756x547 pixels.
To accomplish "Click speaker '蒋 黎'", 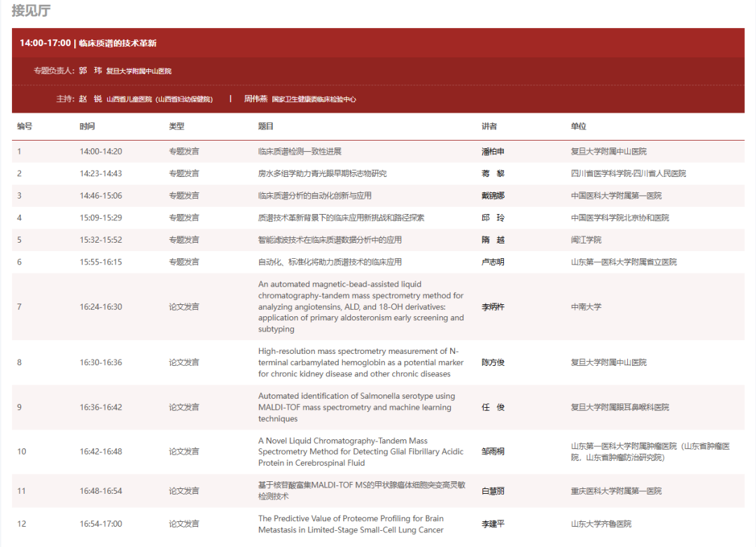I will point(493,173).
